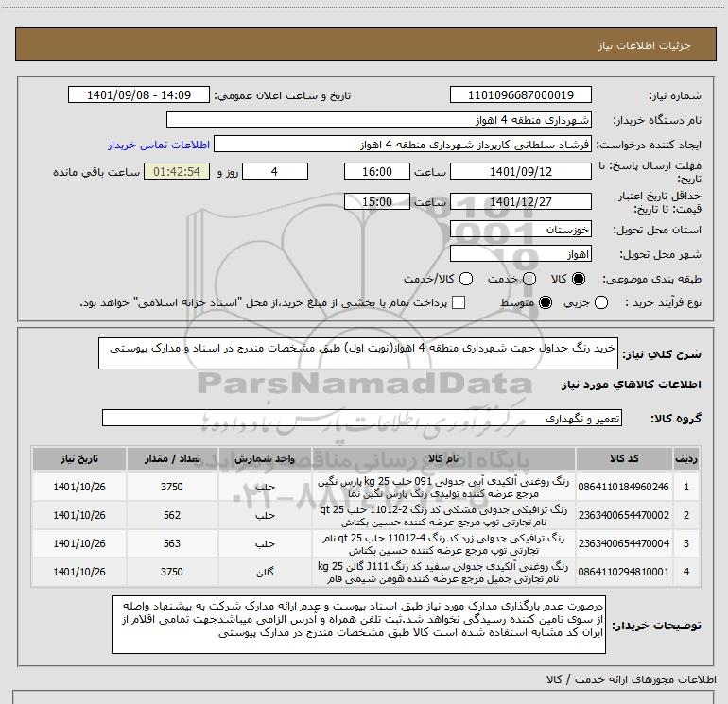The height and width of the screenshot is (704, 728).
Task: Click row 4 product name with سفید J111
Action: 442,573
